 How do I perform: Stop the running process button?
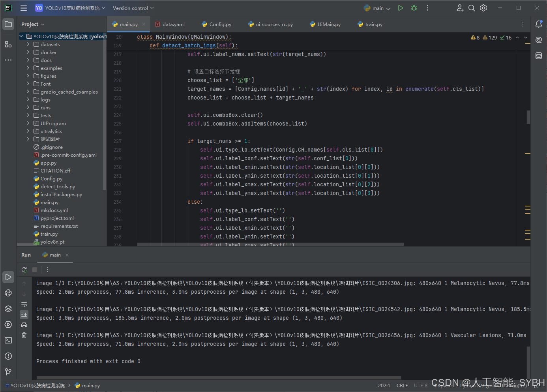(x=35, y=270)
